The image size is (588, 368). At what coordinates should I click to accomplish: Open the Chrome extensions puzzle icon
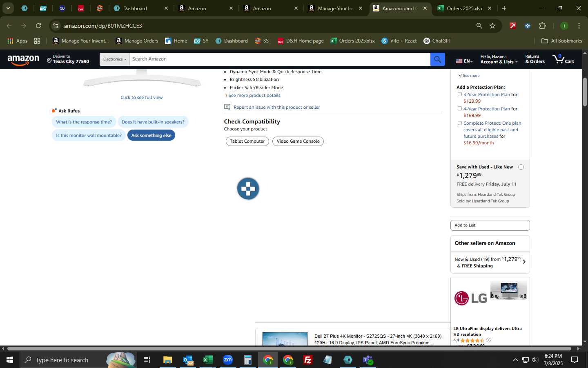click(542, 26)
